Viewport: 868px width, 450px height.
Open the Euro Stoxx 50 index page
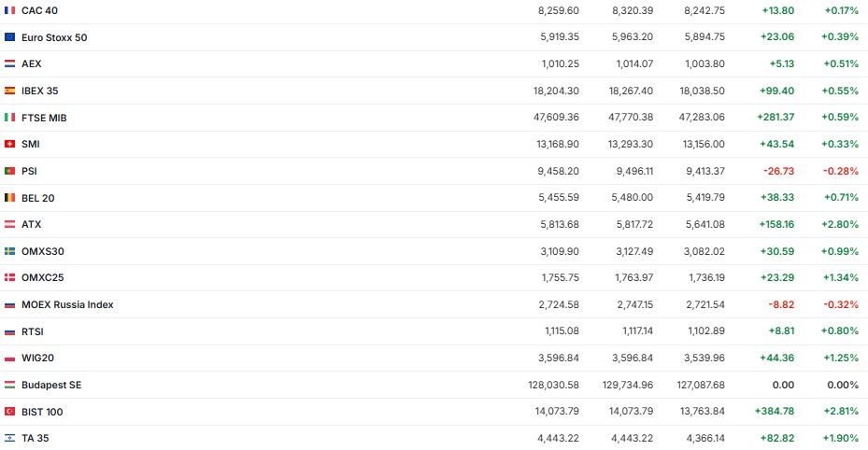tap(54, 37)
